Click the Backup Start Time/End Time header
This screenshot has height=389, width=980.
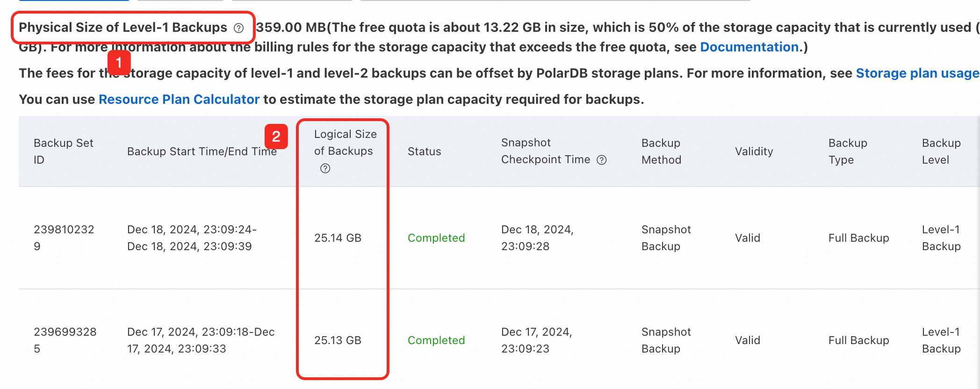[202, 151]
